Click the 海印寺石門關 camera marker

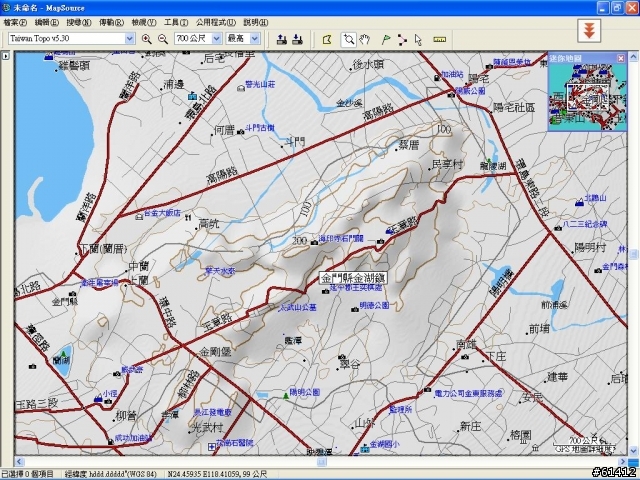(314, 243)
